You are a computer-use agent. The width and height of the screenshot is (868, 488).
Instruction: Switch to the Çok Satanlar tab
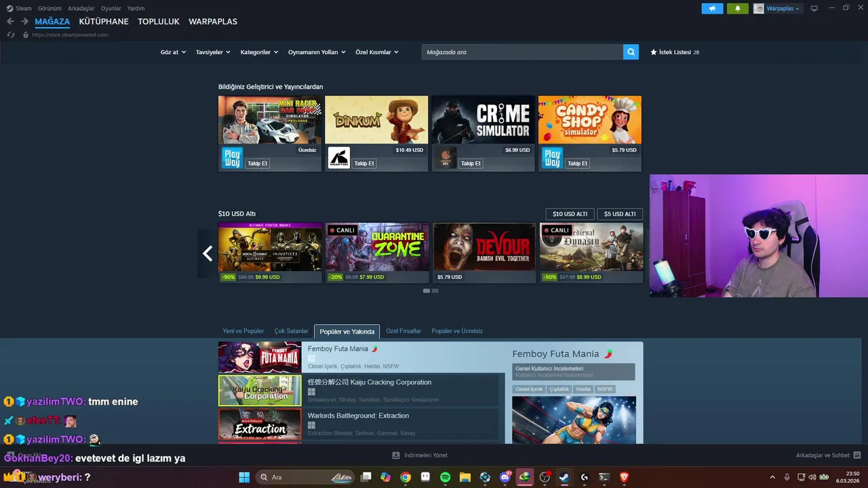pos(292,331)
